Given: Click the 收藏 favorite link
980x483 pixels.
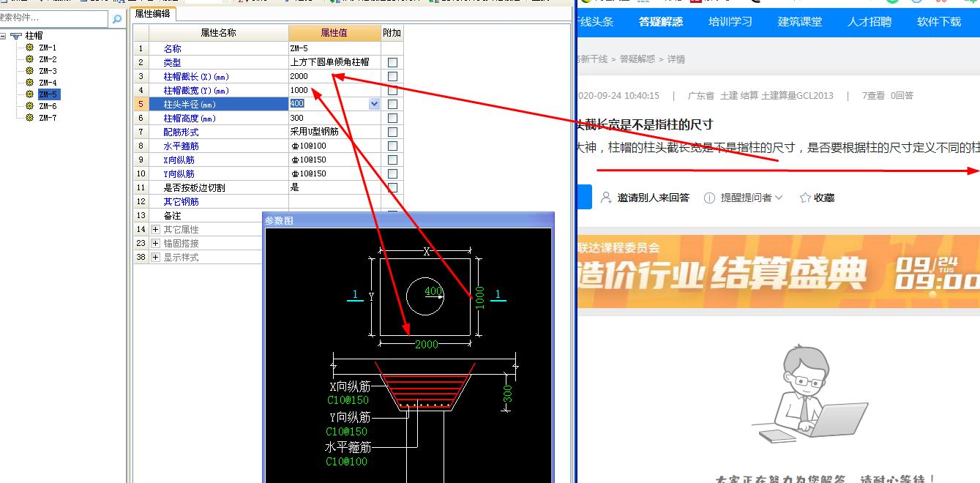Looking at the screenshot, I should 823,198.
